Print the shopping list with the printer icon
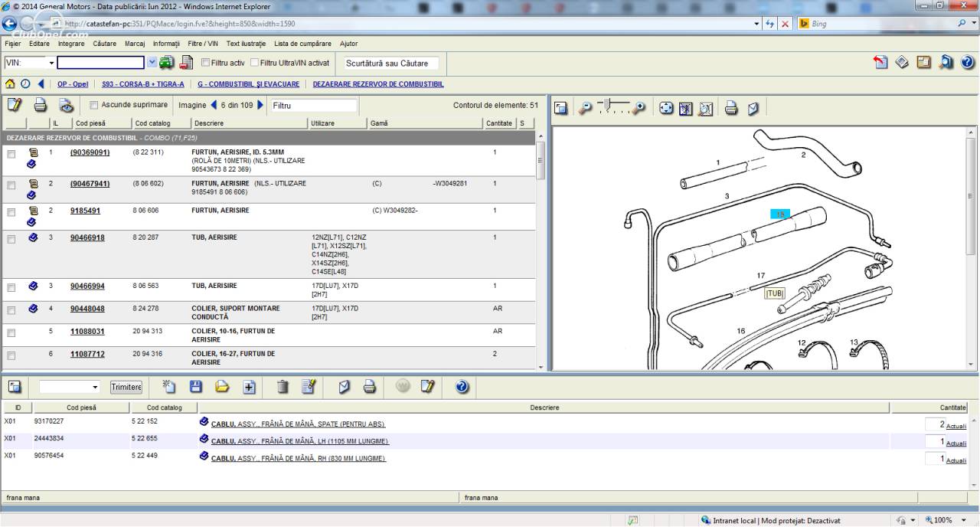Viewport: 980px width, 527px height. [370, 387]
